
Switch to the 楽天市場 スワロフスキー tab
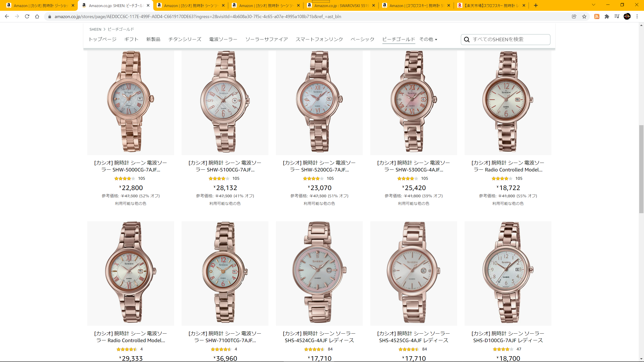pos(491,5)
